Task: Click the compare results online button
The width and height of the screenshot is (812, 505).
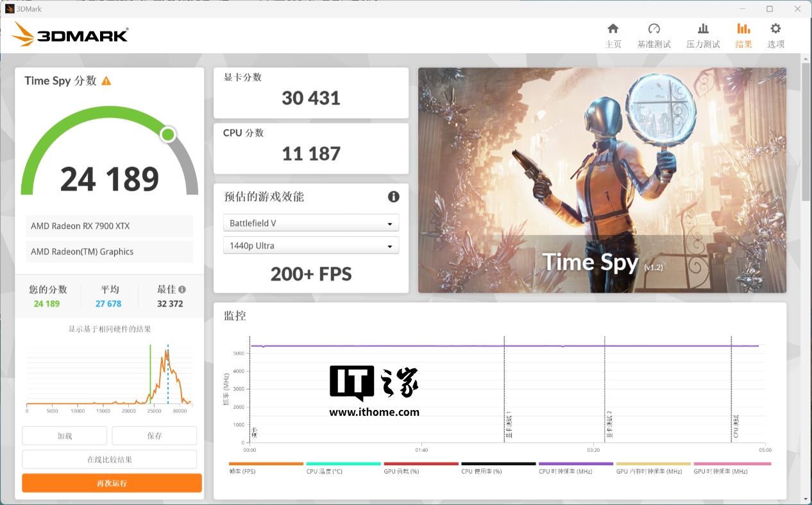Action: tap(110, 459)
